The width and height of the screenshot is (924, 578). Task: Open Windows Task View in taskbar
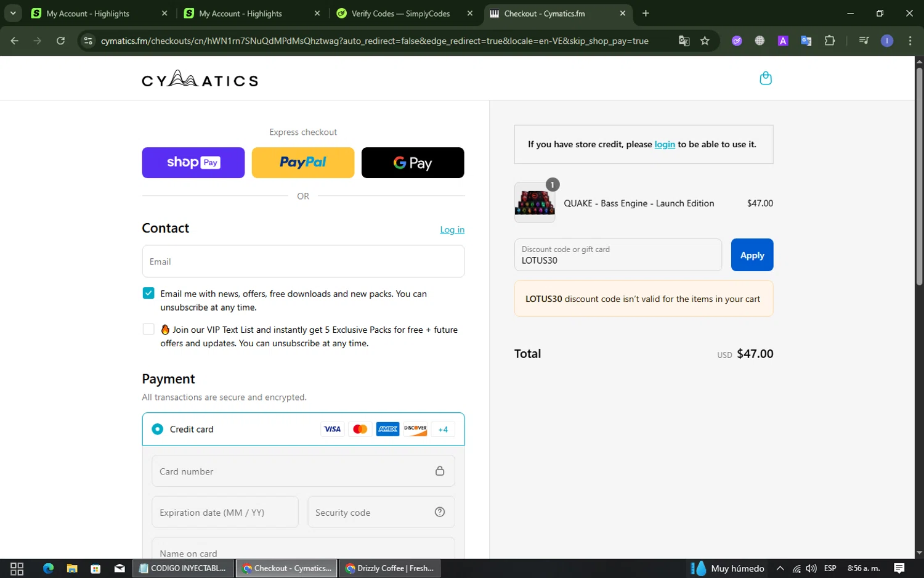[x=17, y=568]
